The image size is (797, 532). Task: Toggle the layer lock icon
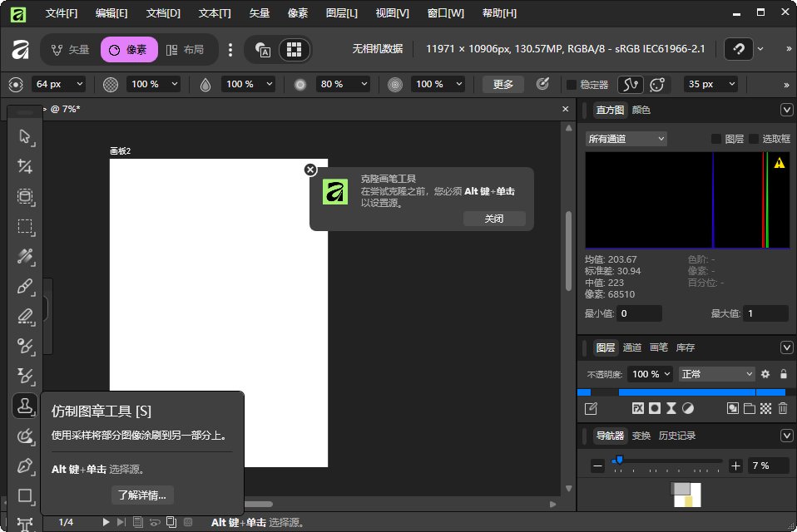tap(784, 374)
